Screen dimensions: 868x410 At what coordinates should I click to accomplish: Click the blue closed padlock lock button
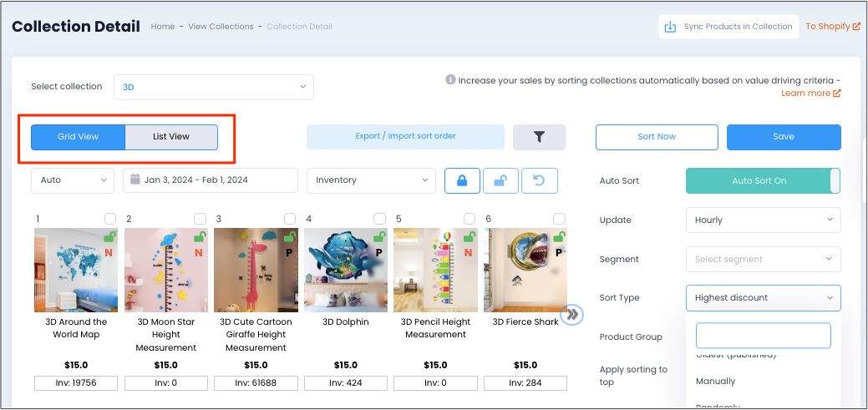[x=462, y=181]
